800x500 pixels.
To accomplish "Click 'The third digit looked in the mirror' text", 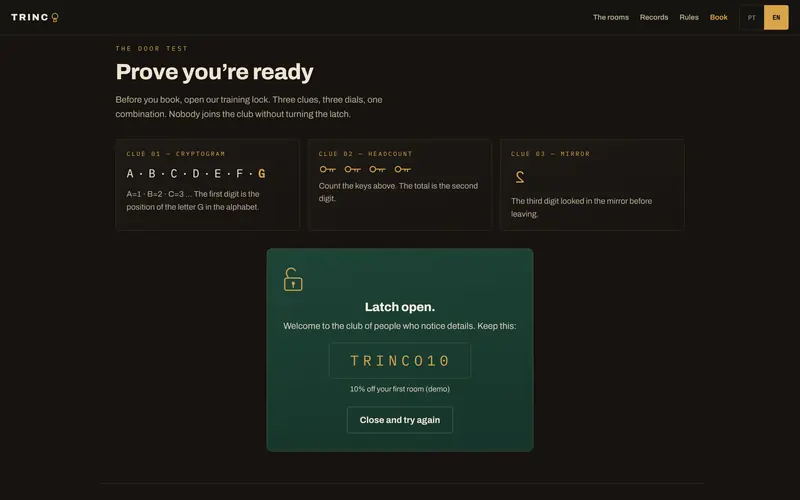I will pos(581,207).
